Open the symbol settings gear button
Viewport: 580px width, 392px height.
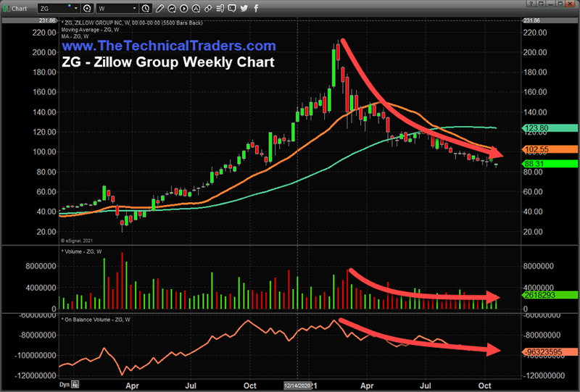[87, 8]
